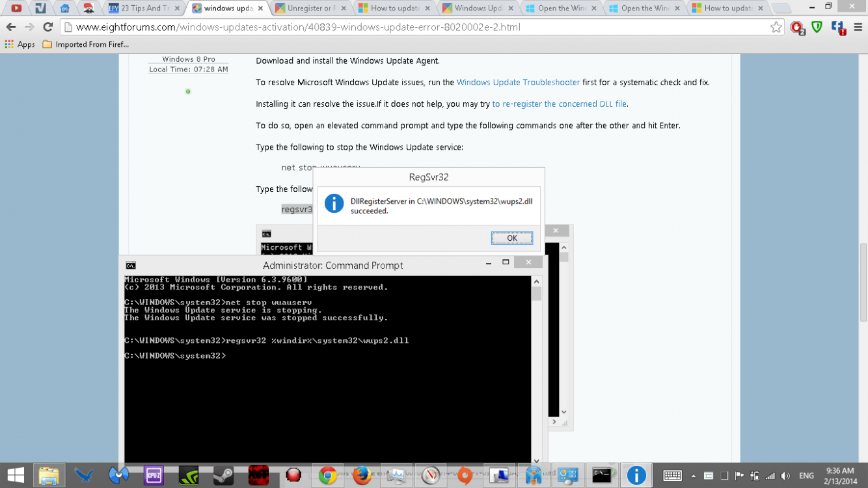This screenshot has width=868, height=488.
Task: Open the Windows Update Troubleshooter link
Action: coord(518,83)
